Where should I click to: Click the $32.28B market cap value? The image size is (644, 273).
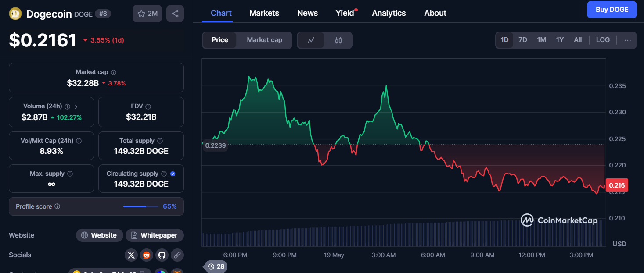tap(83, 83)
